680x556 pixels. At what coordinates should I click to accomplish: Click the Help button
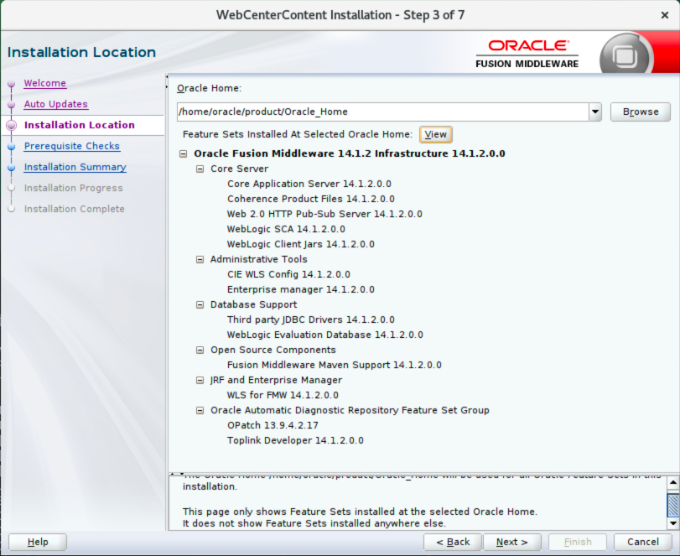pyautogui.click(x=37, y=542)
